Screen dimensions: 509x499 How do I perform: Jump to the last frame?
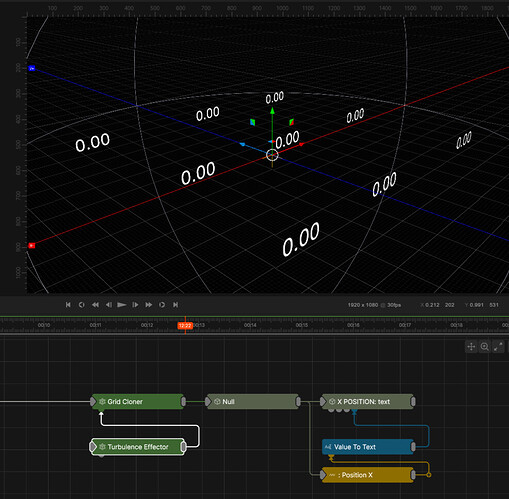175,305
